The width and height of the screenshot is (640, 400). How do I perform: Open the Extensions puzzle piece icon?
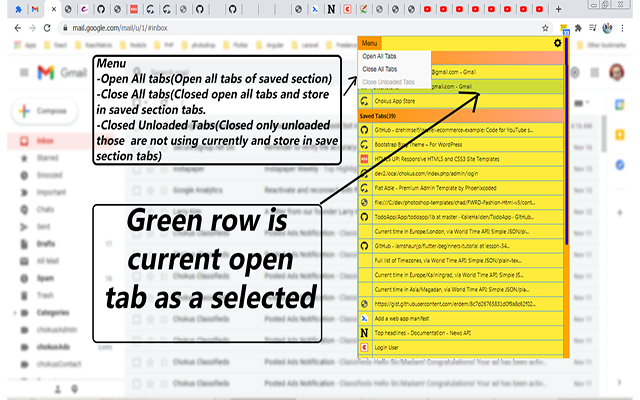(x=578, y=28)
